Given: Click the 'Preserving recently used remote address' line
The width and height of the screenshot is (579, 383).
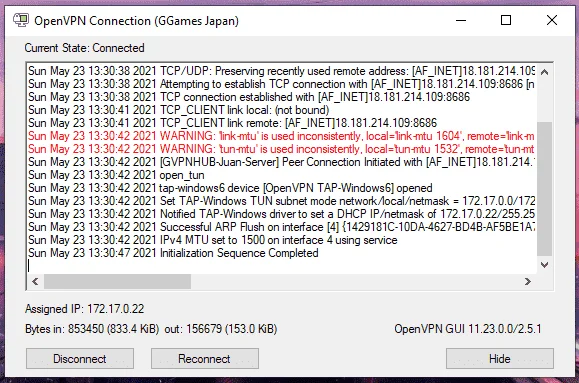Looking at the screenshot, I should (282, 71).
